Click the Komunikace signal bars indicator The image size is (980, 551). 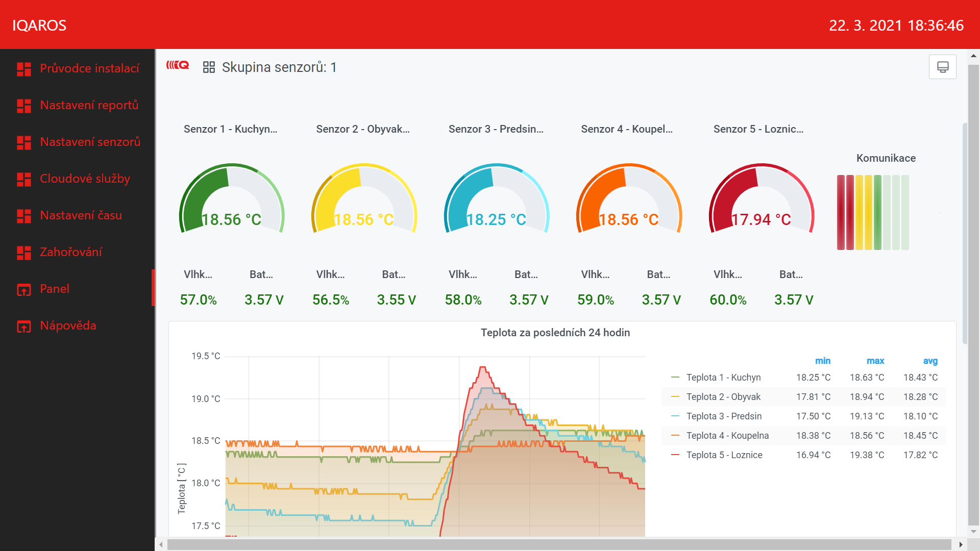point(873,212)
